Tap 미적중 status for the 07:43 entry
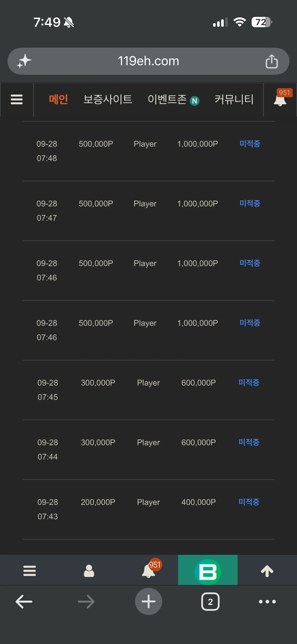297x644 pixels. pos(249,502)
